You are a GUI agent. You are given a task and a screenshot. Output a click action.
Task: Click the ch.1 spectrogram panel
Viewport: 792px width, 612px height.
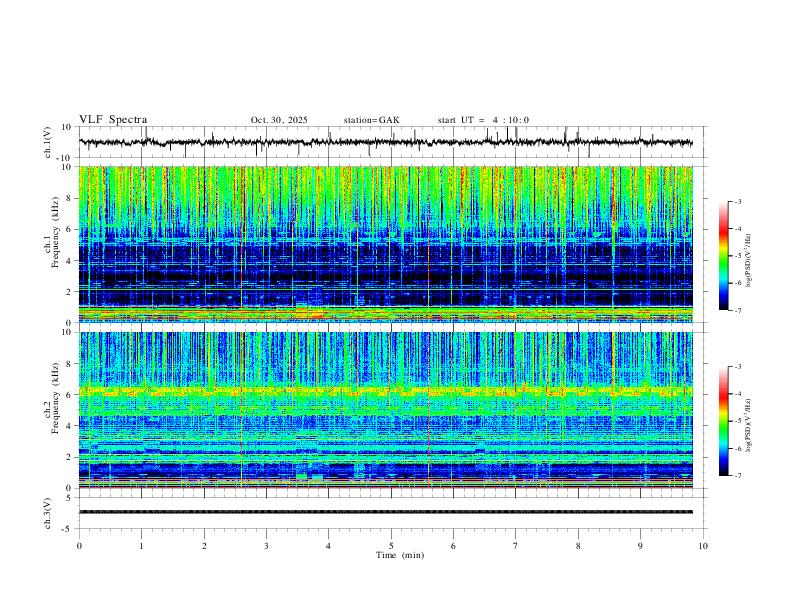[x=386, y=244]
